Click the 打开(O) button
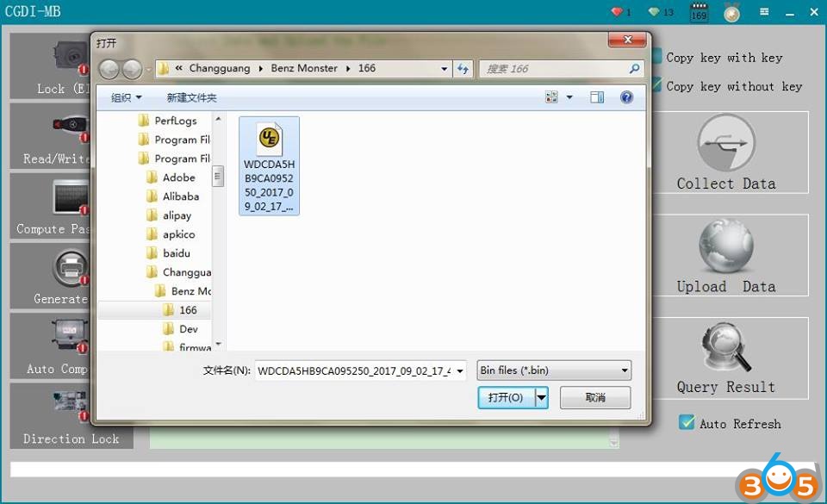The height and width of the screenshot is (504, 827). (506, 397)
